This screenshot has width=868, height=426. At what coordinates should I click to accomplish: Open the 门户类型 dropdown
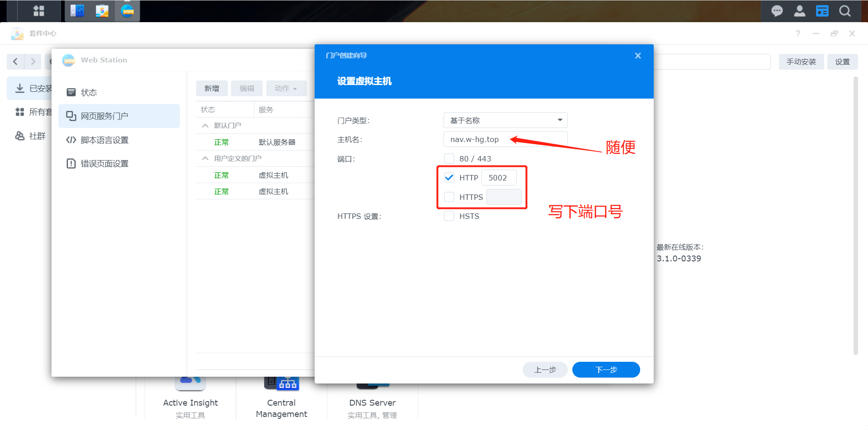pos(505,120)
